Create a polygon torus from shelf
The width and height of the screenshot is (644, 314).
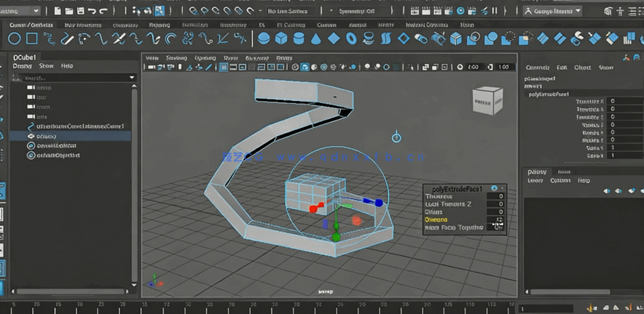[x=351, y=39]
